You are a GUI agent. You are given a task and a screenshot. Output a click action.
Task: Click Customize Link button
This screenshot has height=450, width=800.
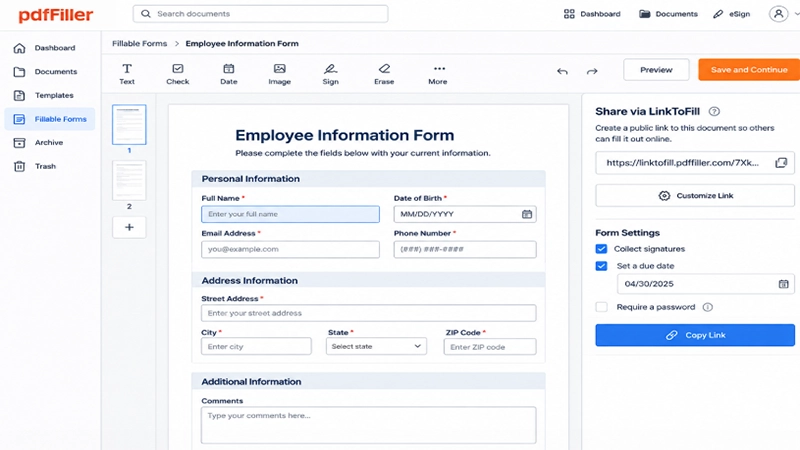tap(695, 195)
